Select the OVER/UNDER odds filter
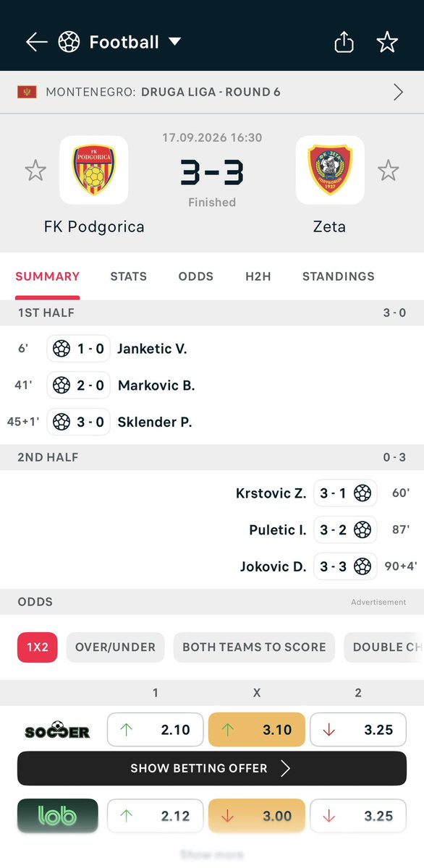This screenshot has width=424, height=868. point(115,647)
